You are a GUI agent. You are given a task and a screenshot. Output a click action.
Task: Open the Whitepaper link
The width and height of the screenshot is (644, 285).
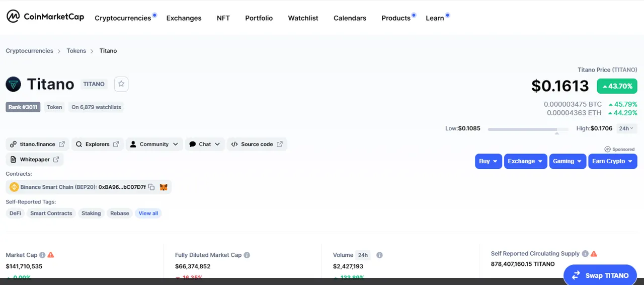pos(35,160)
